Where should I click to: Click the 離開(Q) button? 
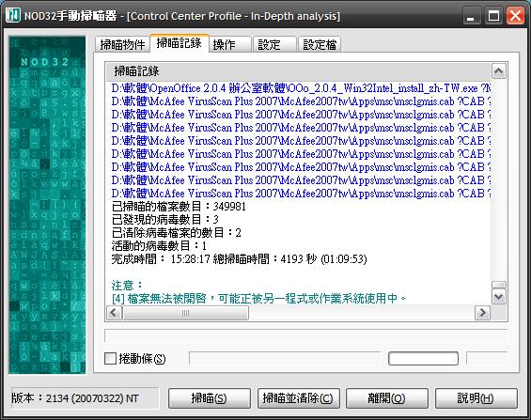pyautogui.click(x=387, y=398)
